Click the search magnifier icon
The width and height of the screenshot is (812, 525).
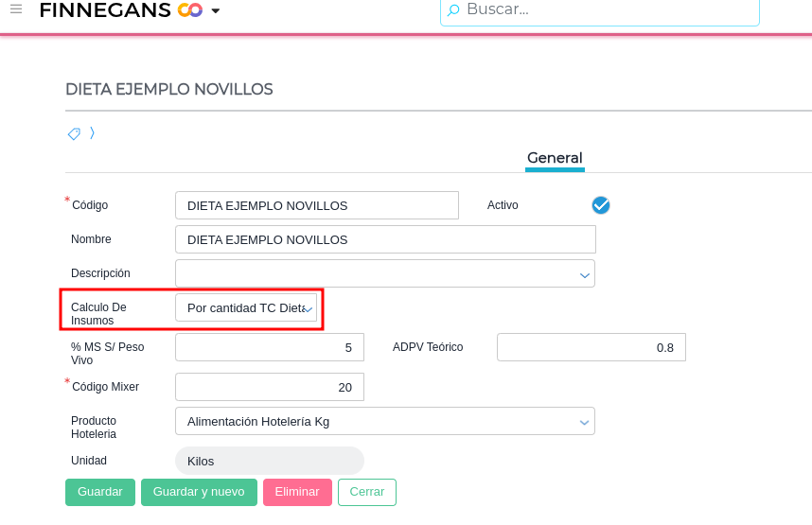[x=454, y=10]
